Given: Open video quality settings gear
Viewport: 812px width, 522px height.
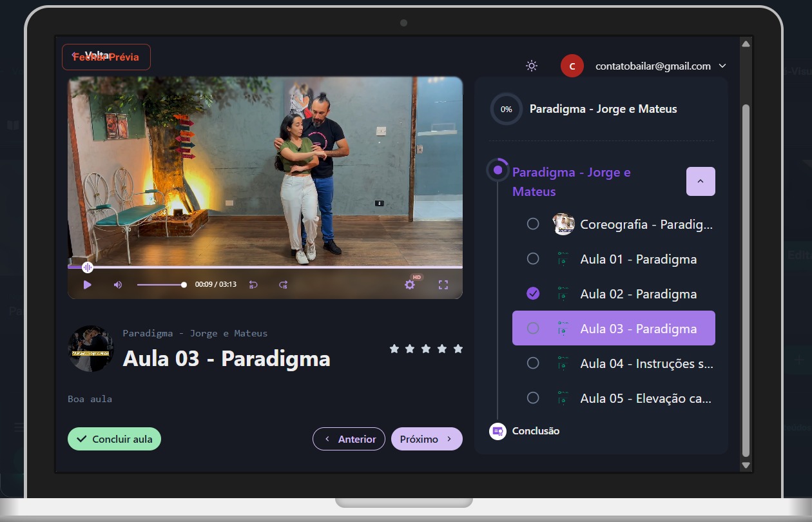Looking at the screenshot, I should 410,284.
